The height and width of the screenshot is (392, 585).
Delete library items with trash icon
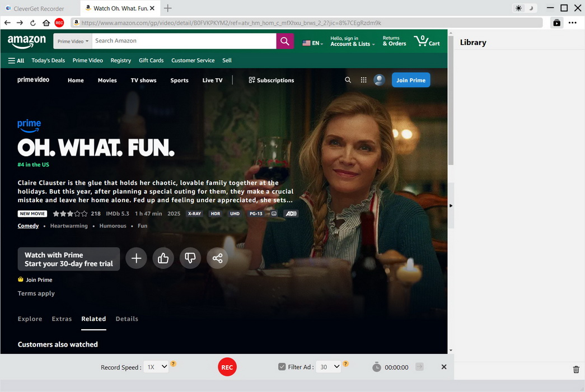coord(576,370)
